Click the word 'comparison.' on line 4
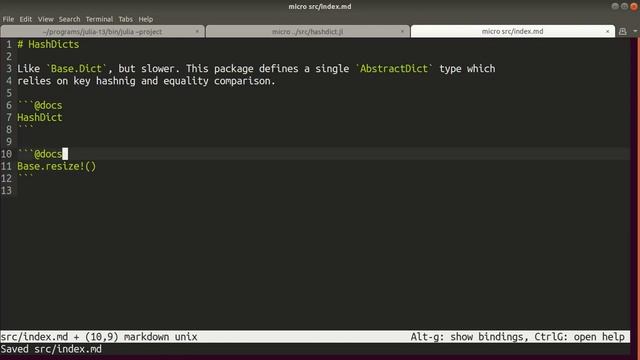The image size is (640, 360). pyautogui.click(x=245, y=81)
